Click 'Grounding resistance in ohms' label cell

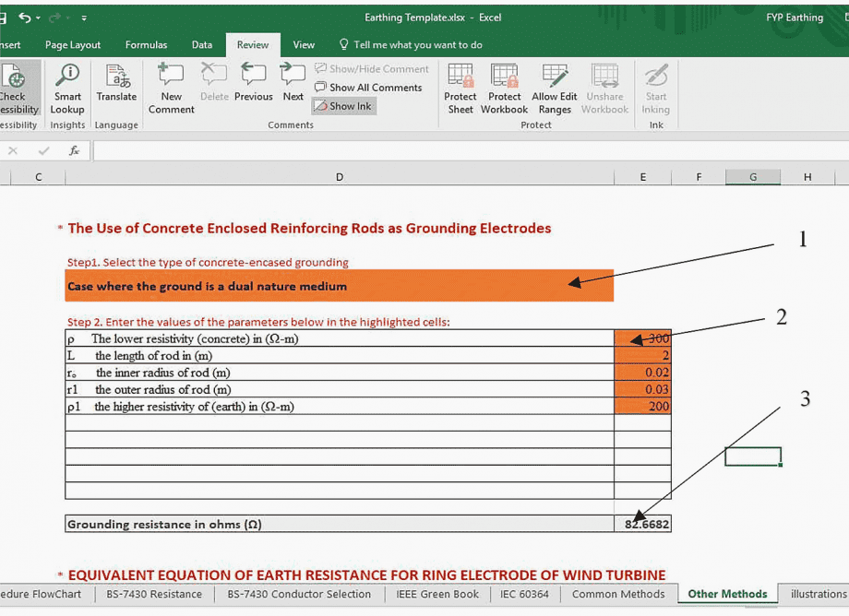point(340,524)
